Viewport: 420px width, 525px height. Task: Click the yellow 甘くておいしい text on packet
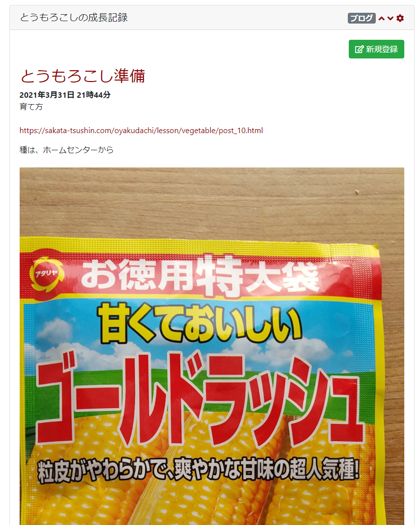(200, 324)
